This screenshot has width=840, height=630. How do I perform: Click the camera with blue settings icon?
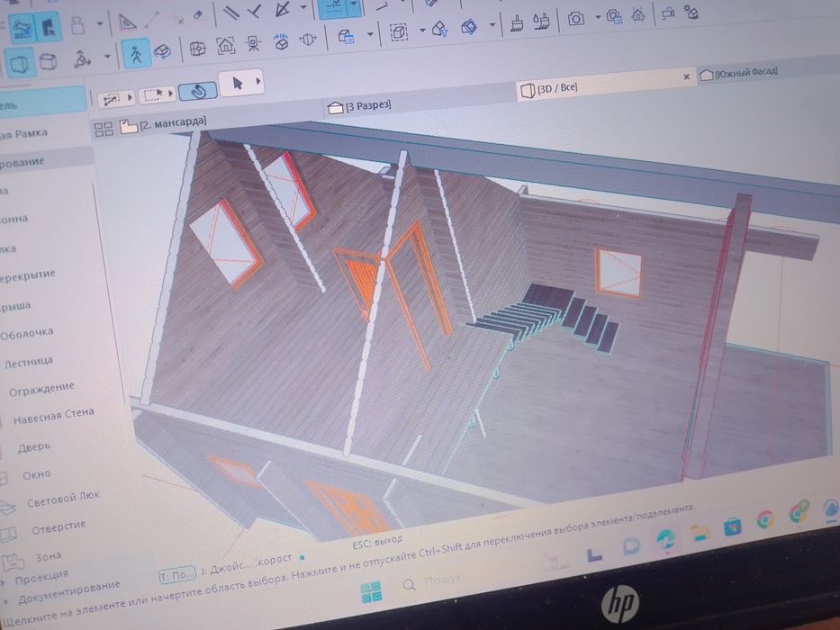(x=614, y=16)
